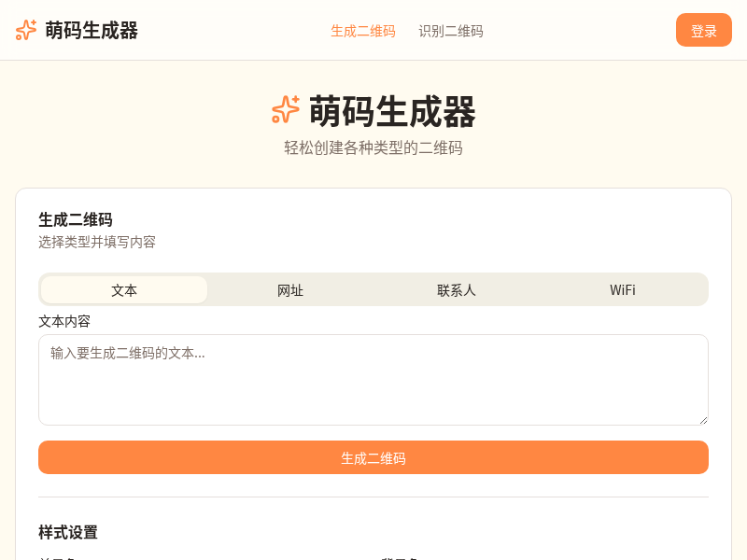Click the large sparkle icon beside main title
Screen dimensions: 747x560
286,110
